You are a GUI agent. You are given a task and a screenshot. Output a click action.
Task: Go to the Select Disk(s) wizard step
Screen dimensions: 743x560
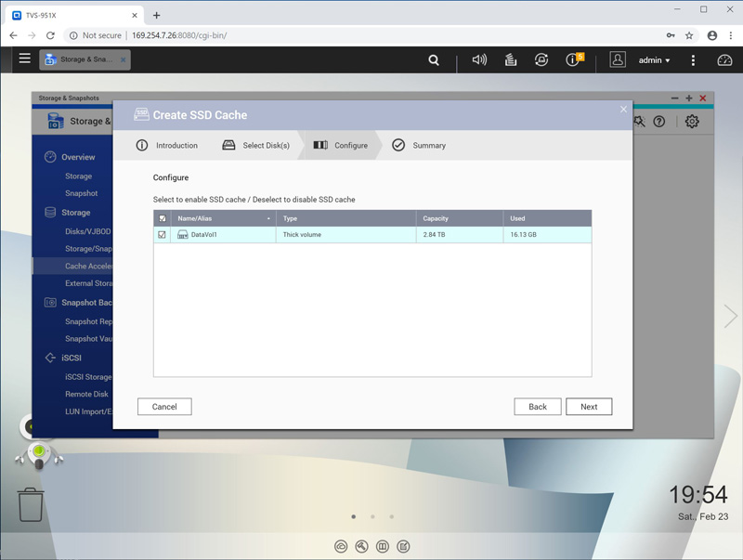click(256, 146)
